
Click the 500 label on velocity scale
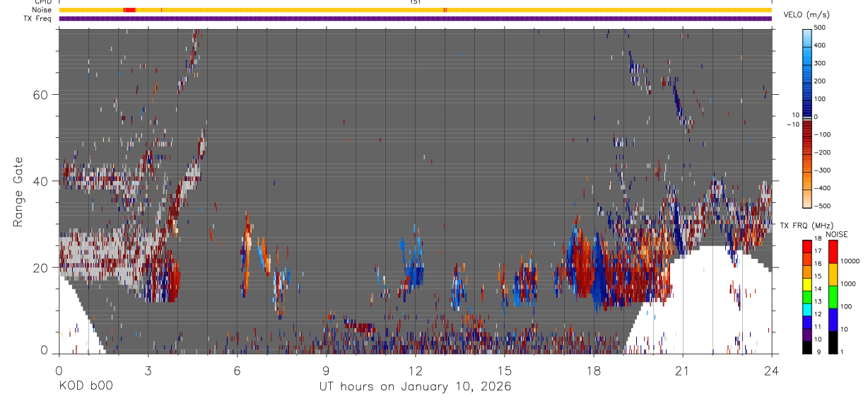(x=821, y=28)
